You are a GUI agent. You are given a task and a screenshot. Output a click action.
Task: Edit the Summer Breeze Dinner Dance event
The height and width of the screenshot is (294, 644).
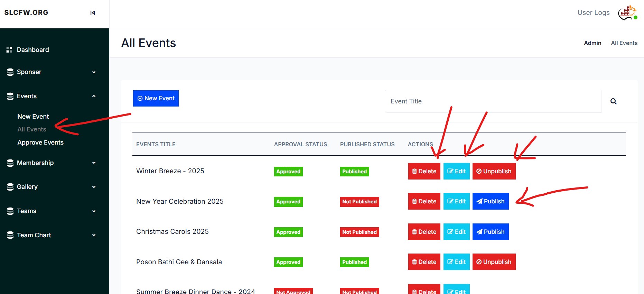(x=456, y=289)
